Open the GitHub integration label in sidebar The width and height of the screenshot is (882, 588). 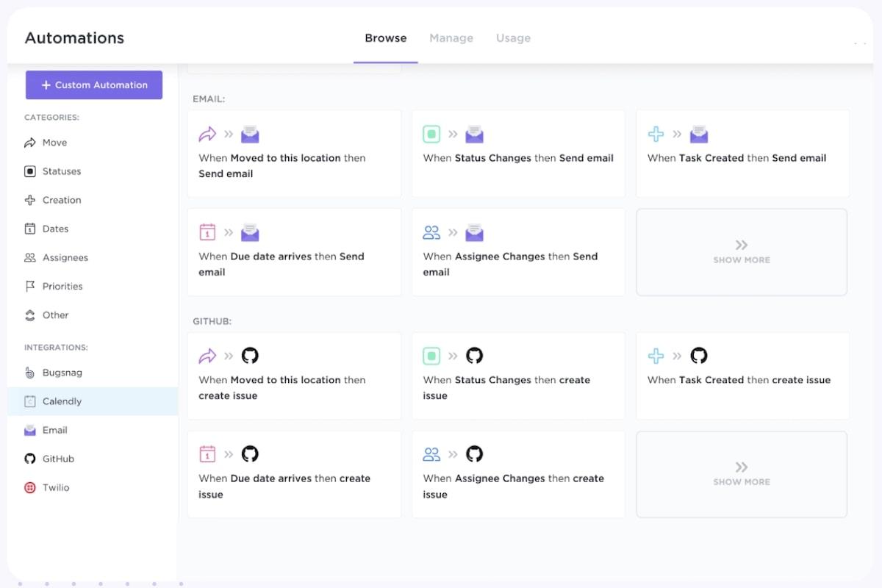pyautogui.click(x=58, y=459)
